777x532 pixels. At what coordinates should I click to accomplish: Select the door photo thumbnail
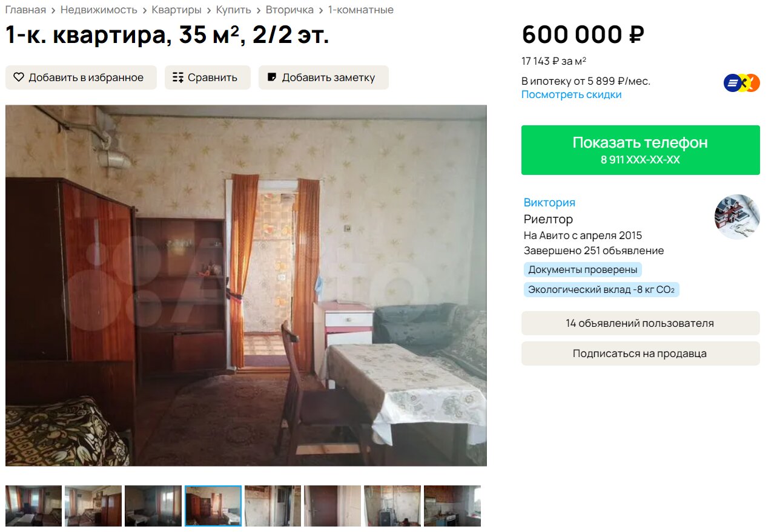[x=332, y=506]
